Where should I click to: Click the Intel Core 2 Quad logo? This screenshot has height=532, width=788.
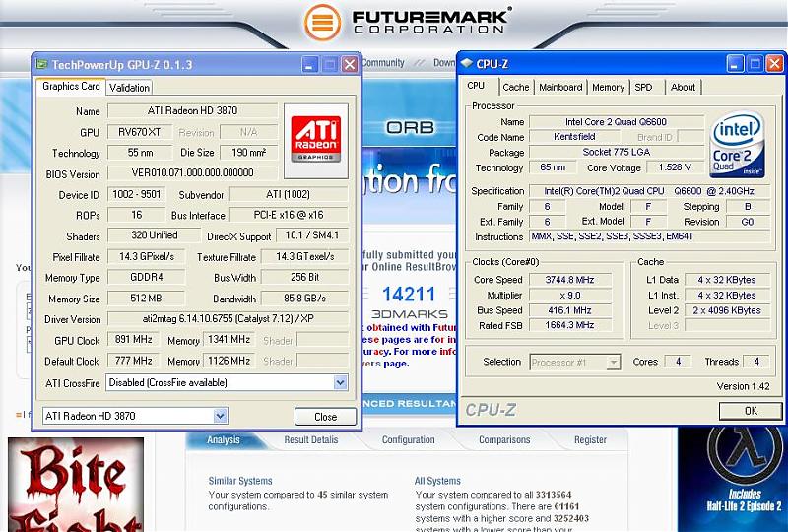737,145
